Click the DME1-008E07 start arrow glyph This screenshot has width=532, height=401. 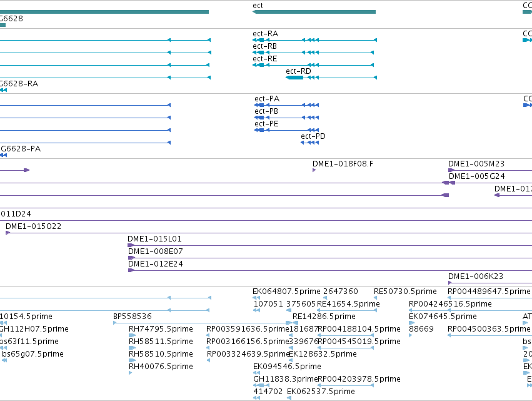[x=132, y=258]
